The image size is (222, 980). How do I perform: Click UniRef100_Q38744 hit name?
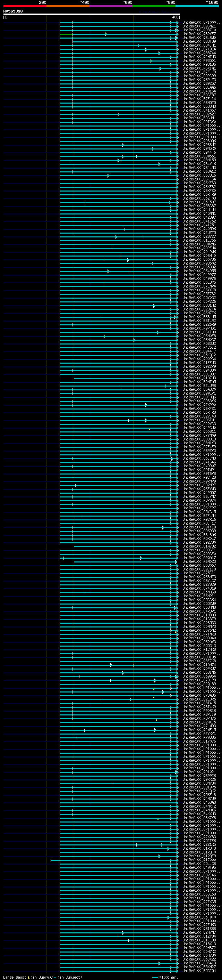[199, 53]
